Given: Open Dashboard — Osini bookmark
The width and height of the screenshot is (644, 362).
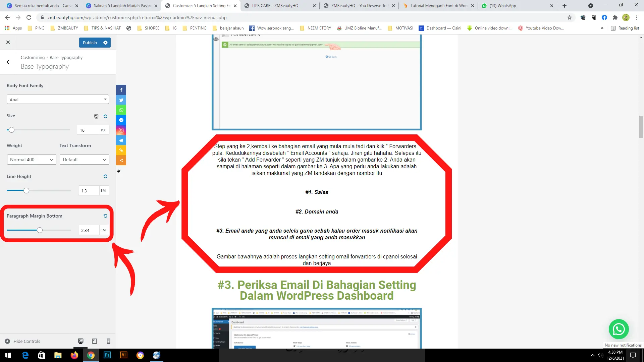Looking at the screenshot, I should pos(440,28).
